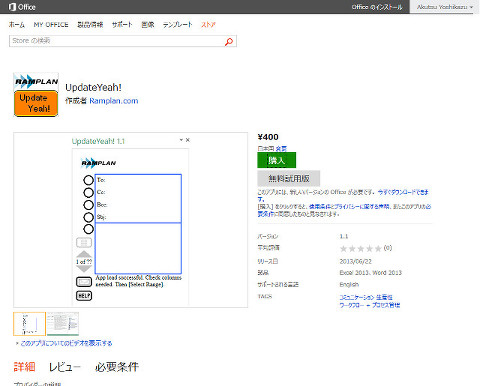Open the Ramplan.com author link
The height and width of the screenshot is (386, 480).
(x=114, y=101)
